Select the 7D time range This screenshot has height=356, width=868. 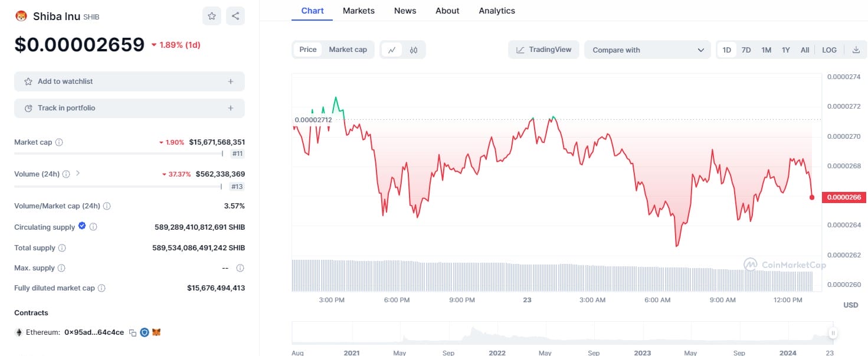(746, 50)
